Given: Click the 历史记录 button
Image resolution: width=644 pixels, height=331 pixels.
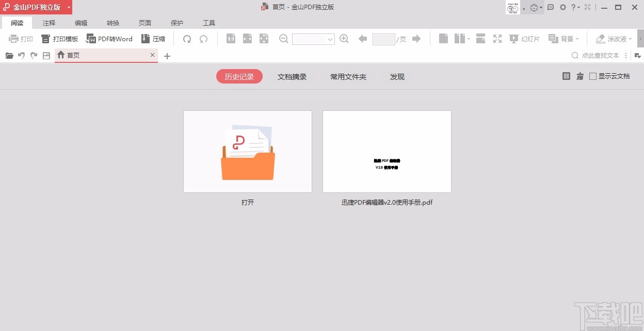Looking at the screenshot, I should [x=239, y=75].
